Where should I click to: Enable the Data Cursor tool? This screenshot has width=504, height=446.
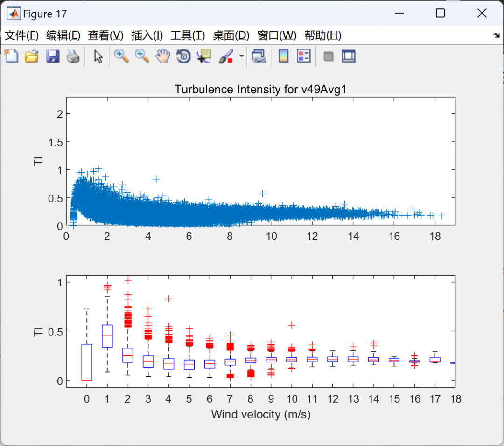204,56
